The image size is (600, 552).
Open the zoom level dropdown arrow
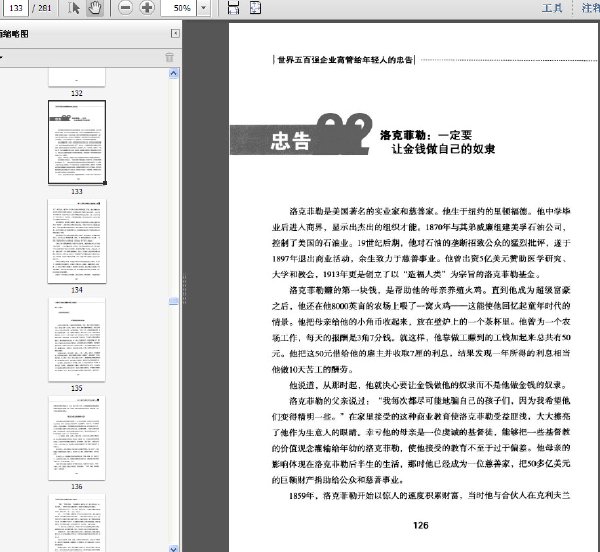pyautogui.click(x=204, y=8)
